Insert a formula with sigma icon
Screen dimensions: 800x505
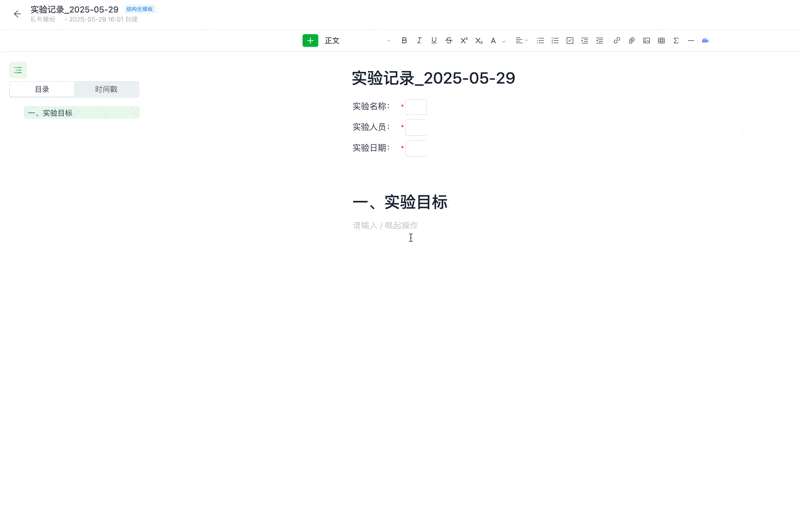click(676, 41)
